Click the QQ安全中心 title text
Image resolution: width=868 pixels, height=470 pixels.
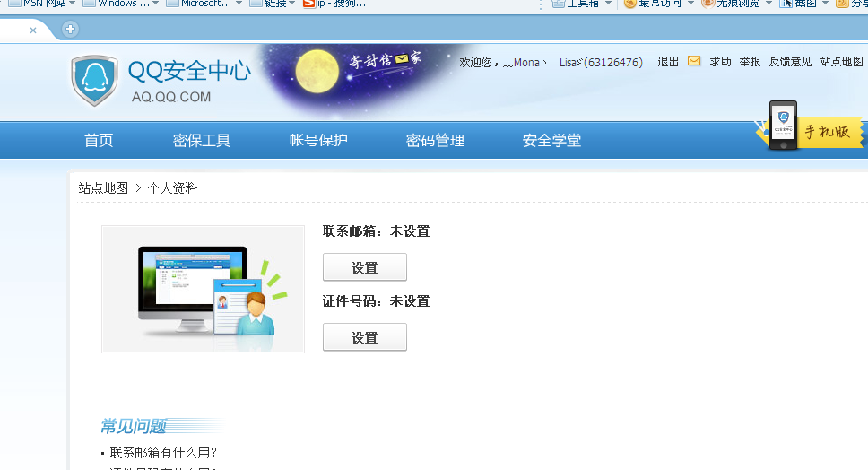point(189,70)
